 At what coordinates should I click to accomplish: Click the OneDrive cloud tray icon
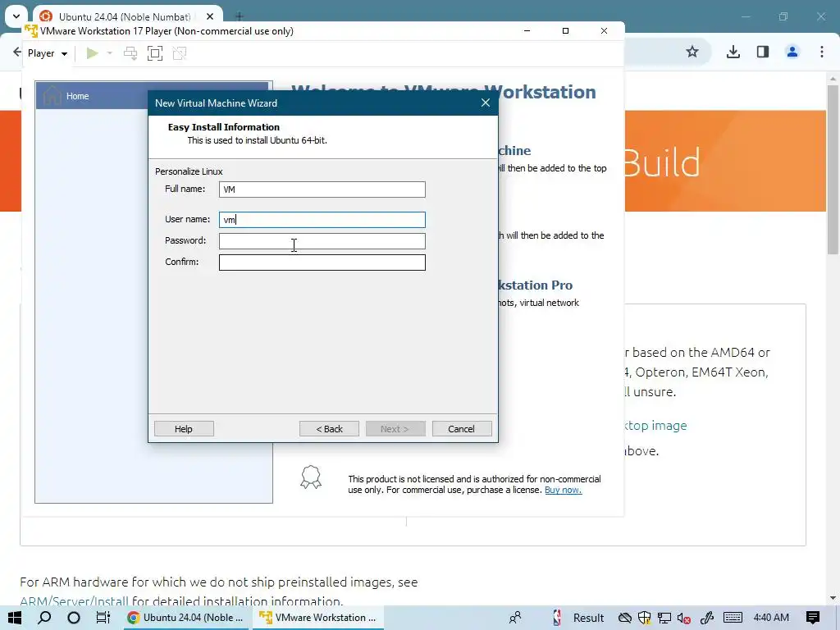pos(624,618)
